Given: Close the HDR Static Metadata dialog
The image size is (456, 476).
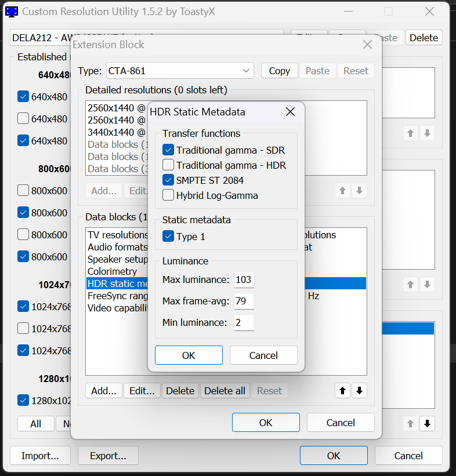Looking at the screenshot, I should pyautogui.click(x=290, y=112).
